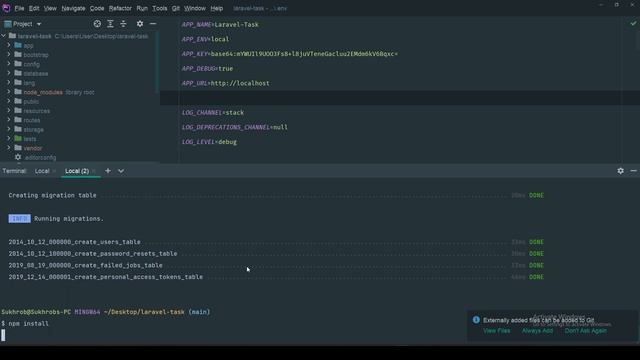Open the Edit menu

pyautogui.click(x=34, y=8)
